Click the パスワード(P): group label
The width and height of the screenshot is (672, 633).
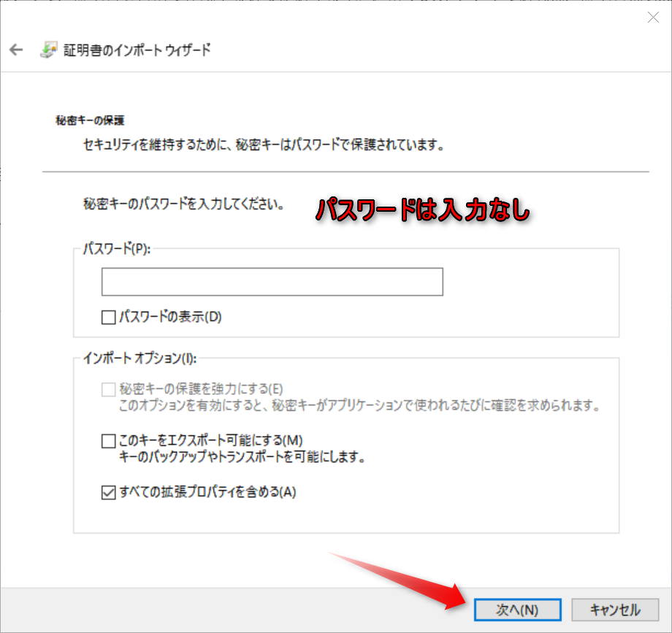tap(117, 248)
